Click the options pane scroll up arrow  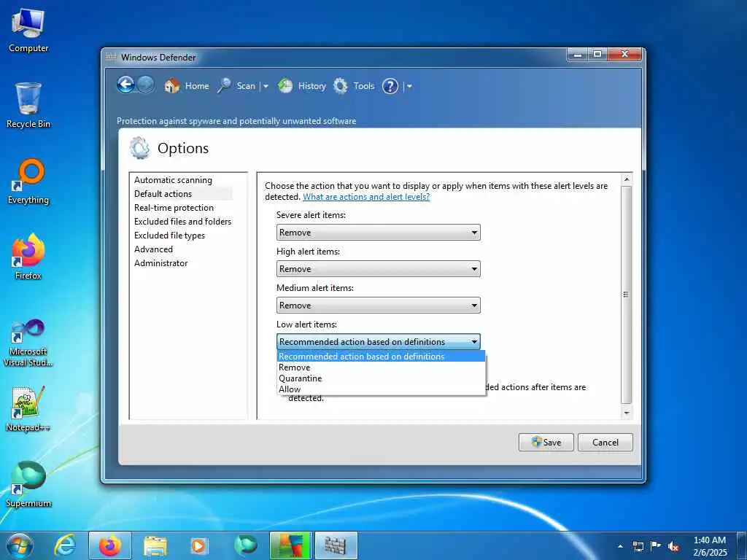[x=627, y=179]
